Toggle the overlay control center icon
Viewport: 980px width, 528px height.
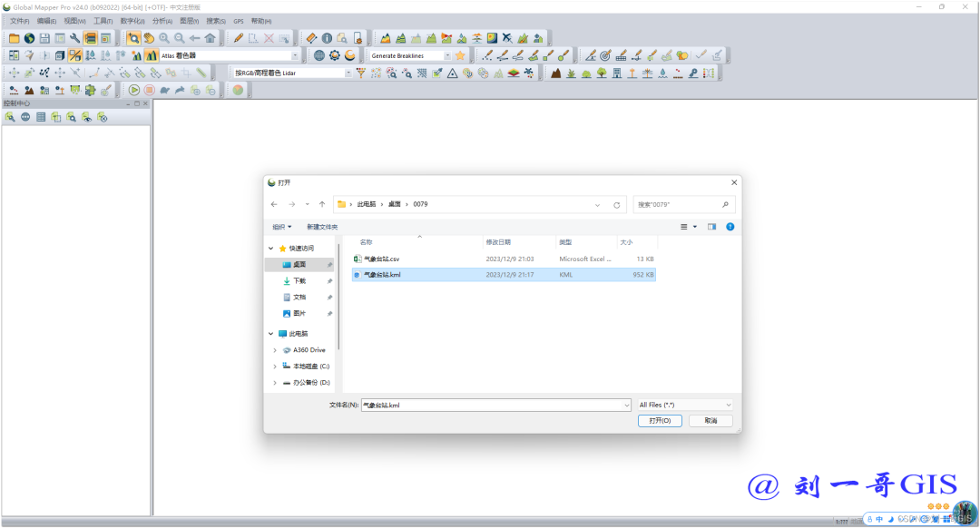coord(91,38)
